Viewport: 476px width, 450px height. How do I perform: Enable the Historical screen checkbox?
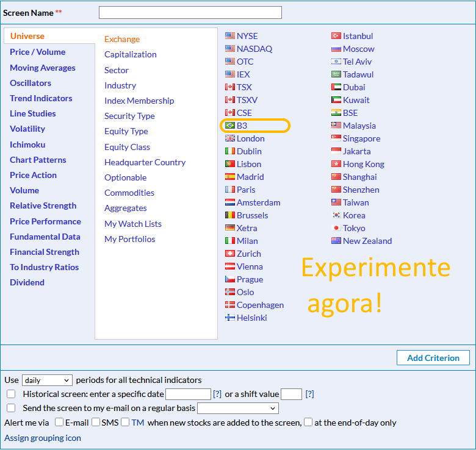11,394
